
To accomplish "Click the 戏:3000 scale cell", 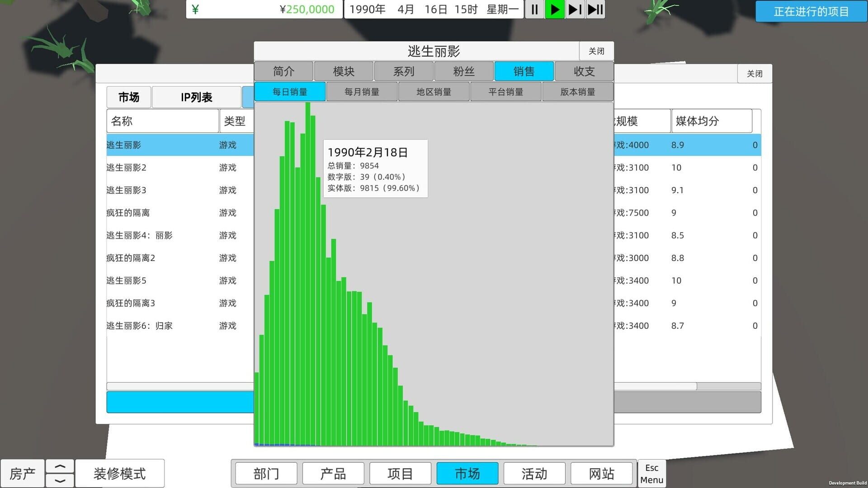I will click(632, 258).
